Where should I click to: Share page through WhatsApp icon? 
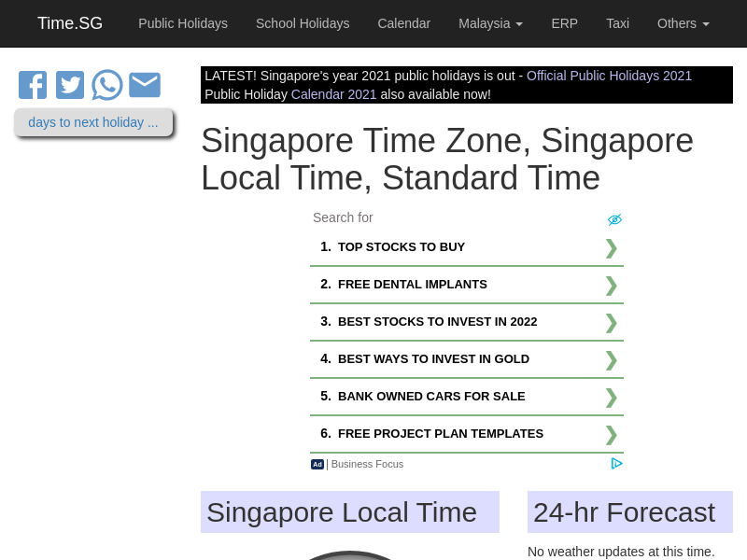tap(107, 85)
